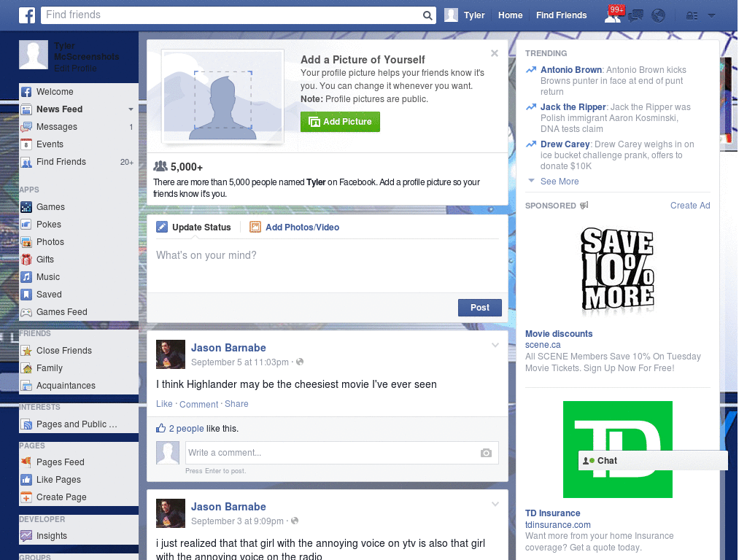Open Tyler profile in the top bar
The width and height of the screenshot is (747, 560).
tap(465, 15)
